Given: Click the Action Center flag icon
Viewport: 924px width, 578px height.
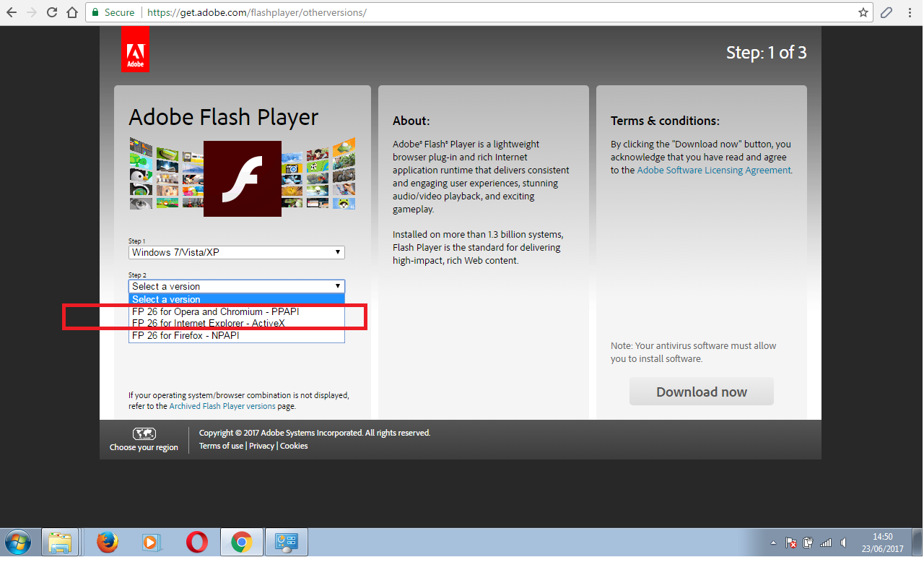Looking at the screenshot, I should (x=791, y=543).
